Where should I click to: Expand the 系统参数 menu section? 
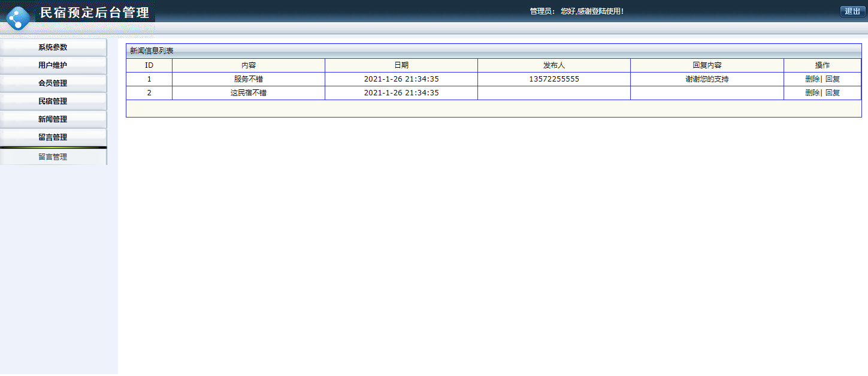coord(53,47)
